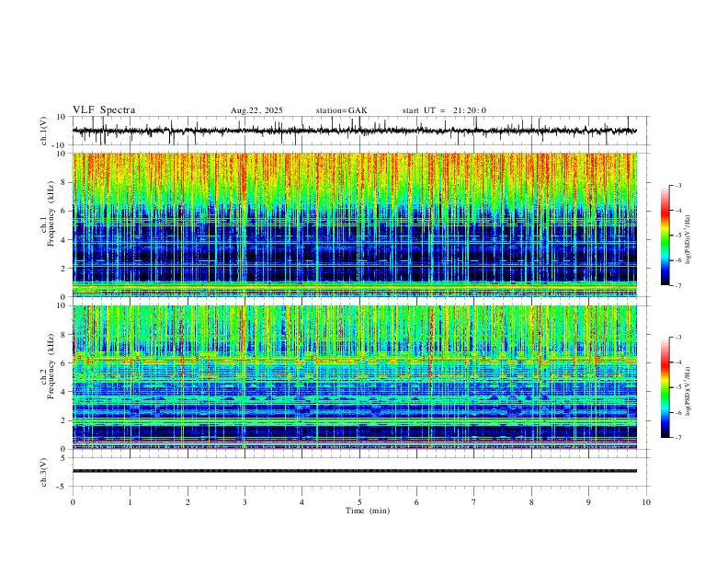The image size is (728, 563).
Task: Click the ch.2 spectrogram plot area
Action: (x=354, y=377)
